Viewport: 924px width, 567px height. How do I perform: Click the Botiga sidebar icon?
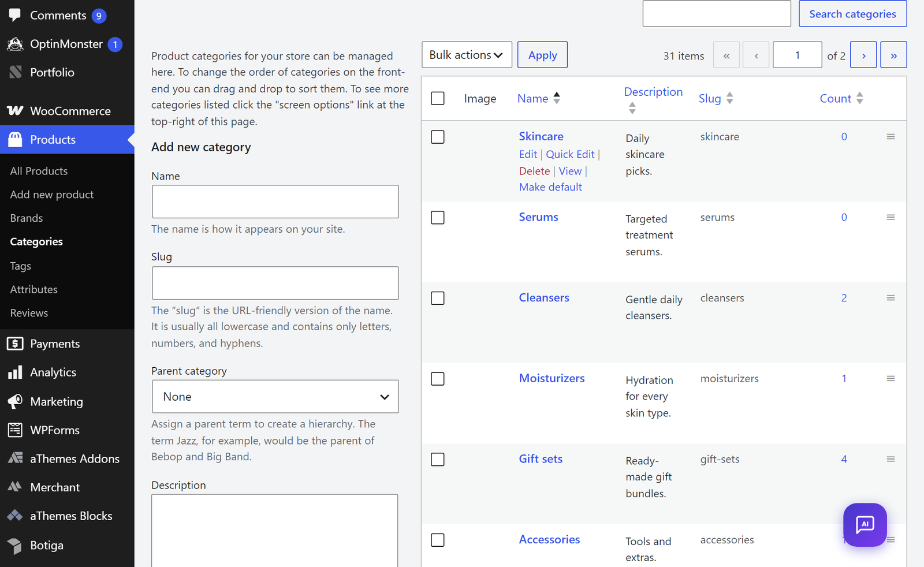(x=15, y=545)
